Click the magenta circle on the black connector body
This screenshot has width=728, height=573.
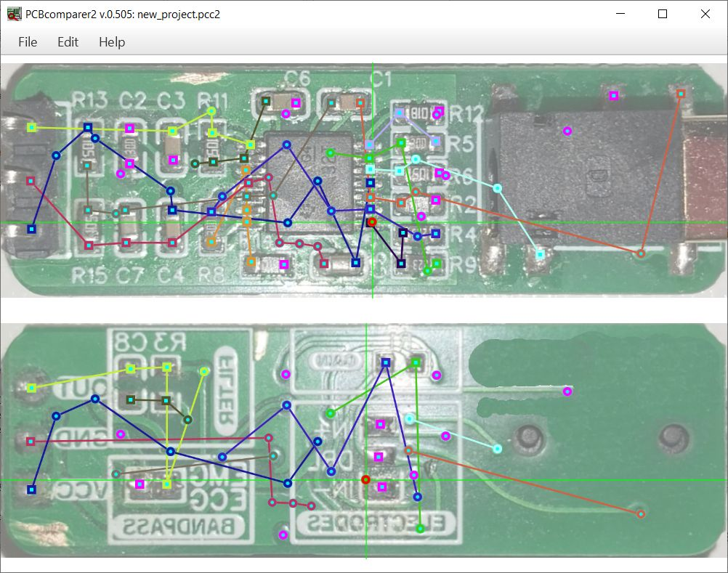(567, 131)
